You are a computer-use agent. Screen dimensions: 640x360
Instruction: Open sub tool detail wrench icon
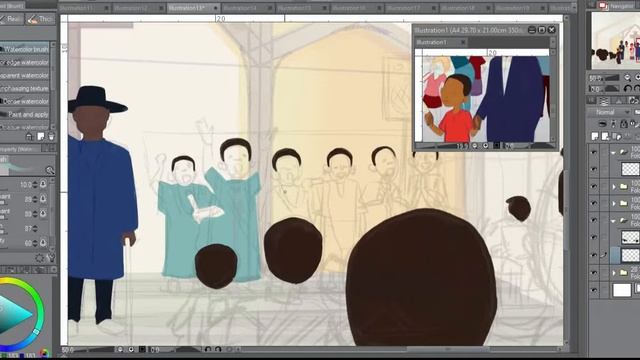(x=51, y=258)
